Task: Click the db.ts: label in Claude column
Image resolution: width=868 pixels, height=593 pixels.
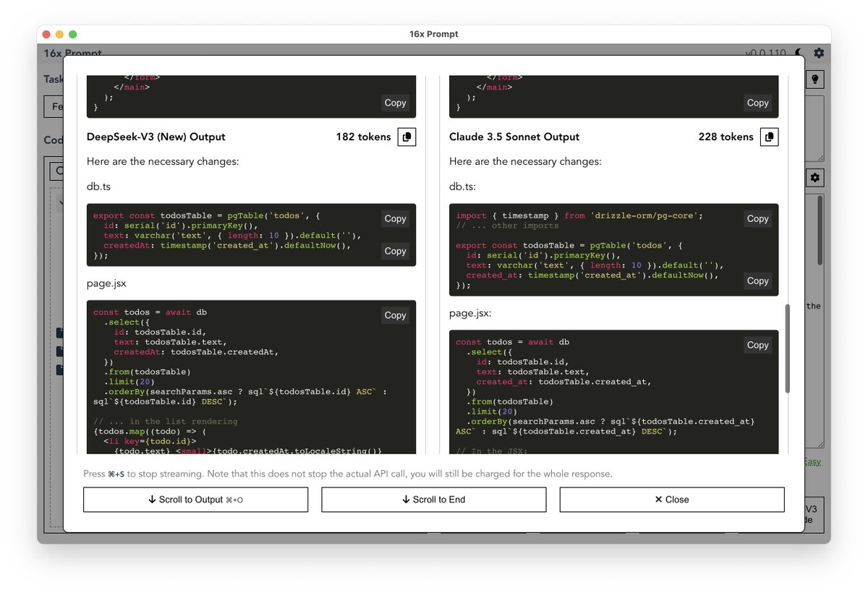Action: point(461,187)
